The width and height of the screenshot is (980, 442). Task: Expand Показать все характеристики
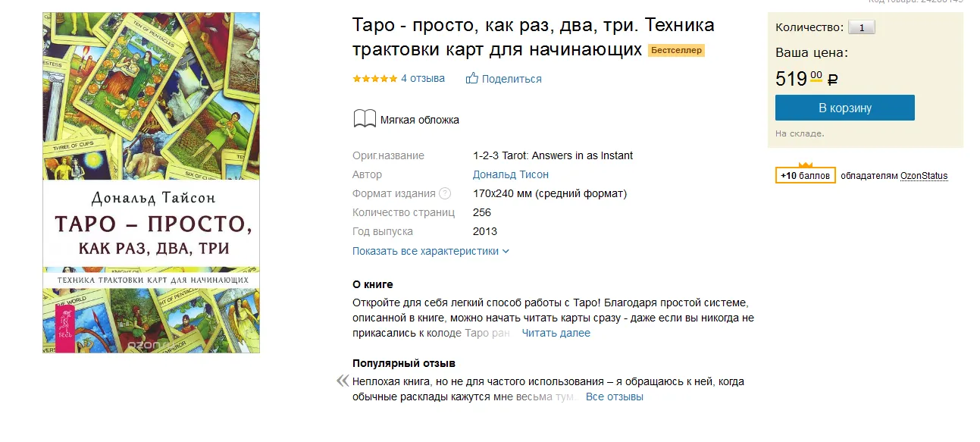[431, 251]
